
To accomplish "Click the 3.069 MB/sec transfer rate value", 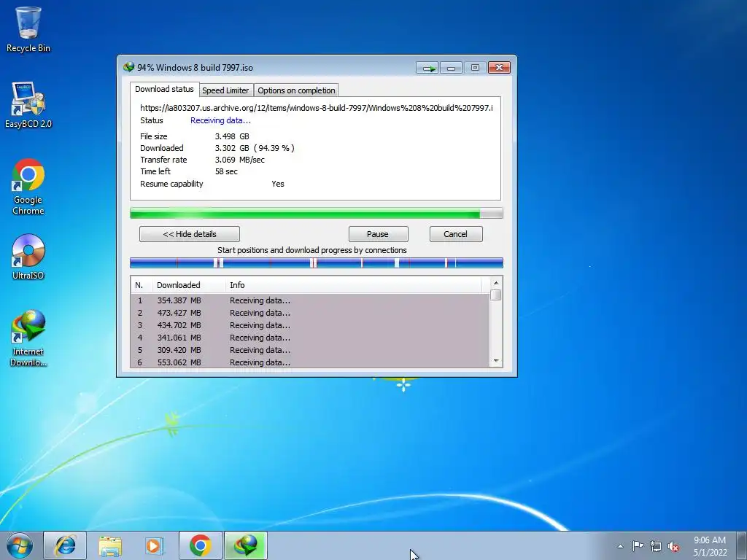I will click(239, 160).
